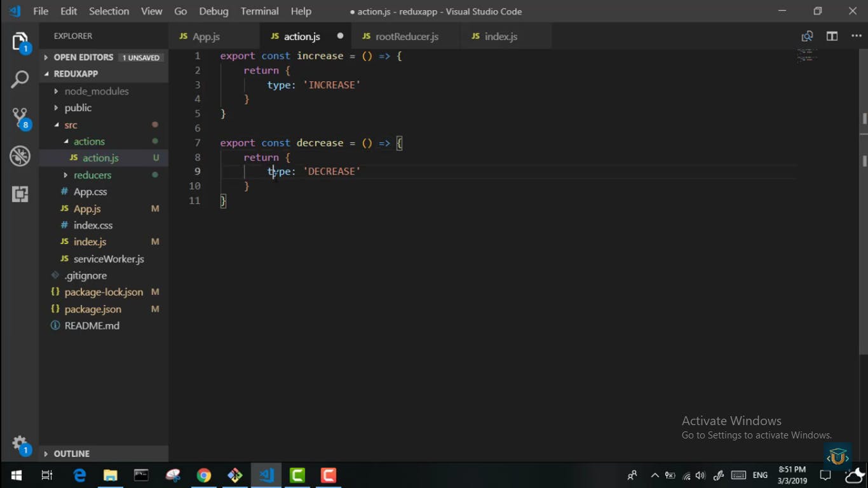Open the notification center icon
The height and width of the screenshot is (488, 868).
pyautogui.click(x=825, y=475)
